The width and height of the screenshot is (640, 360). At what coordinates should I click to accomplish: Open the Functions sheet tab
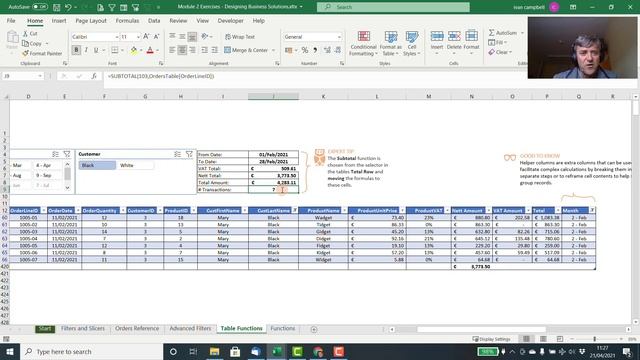point(282,328)
